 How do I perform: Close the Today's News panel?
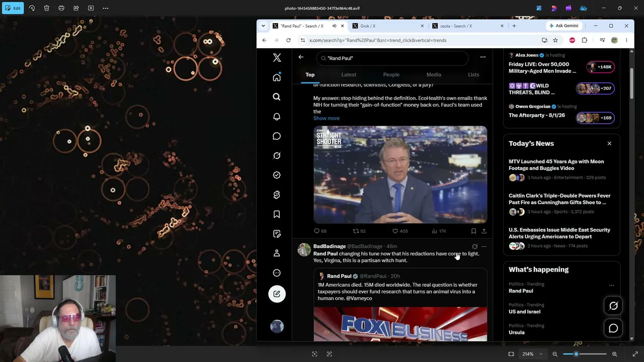click(609, 144)
